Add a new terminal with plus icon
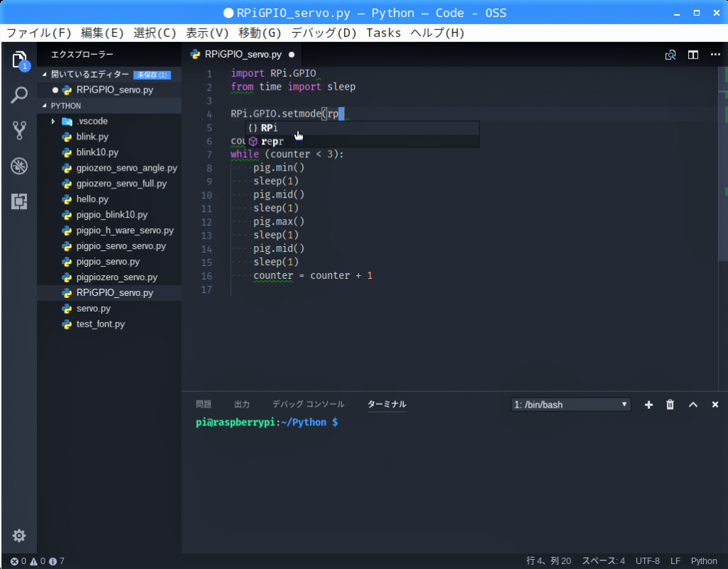 tap(648, 405)
